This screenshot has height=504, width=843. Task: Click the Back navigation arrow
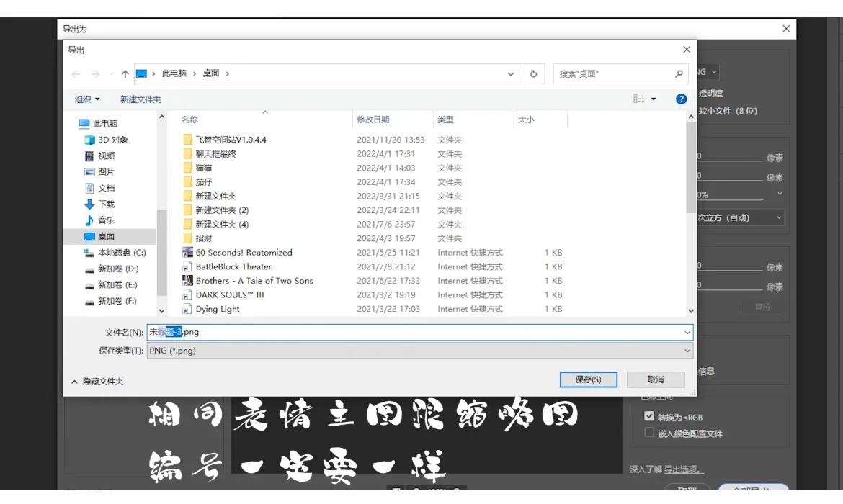point(75,73)
